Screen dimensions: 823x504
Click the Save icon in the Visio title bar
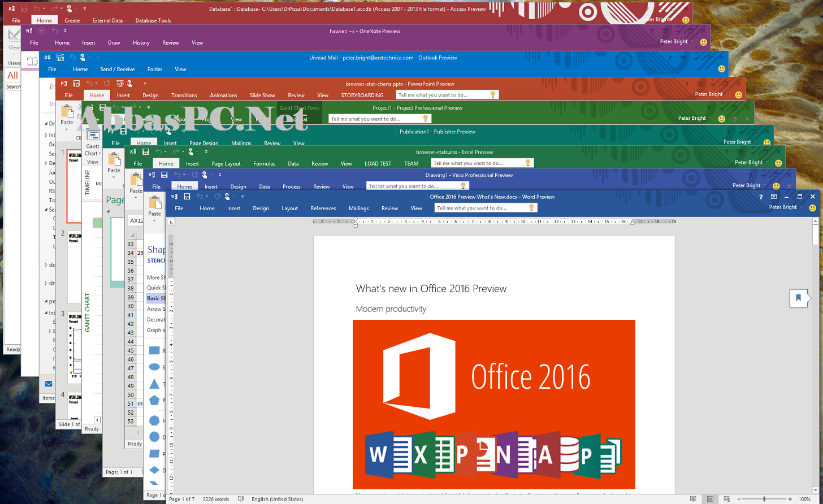click(164, 175)
